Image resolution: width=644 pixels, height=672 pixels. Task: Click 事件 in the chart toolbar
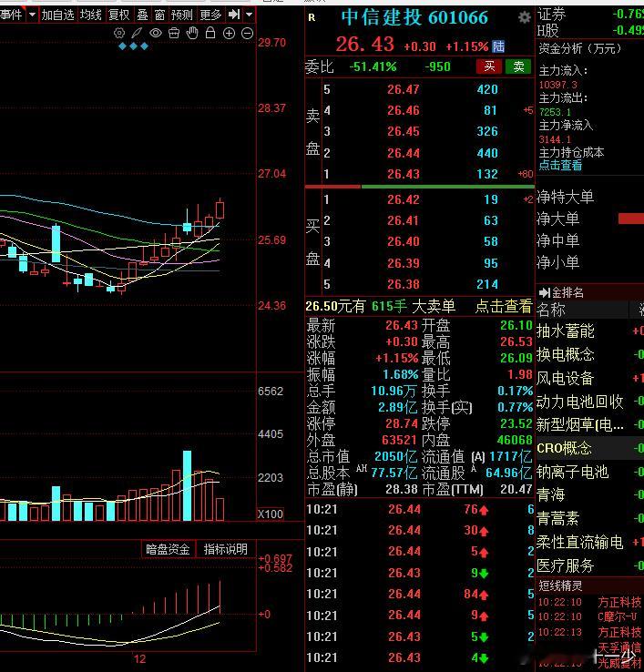tap(11, 15)
